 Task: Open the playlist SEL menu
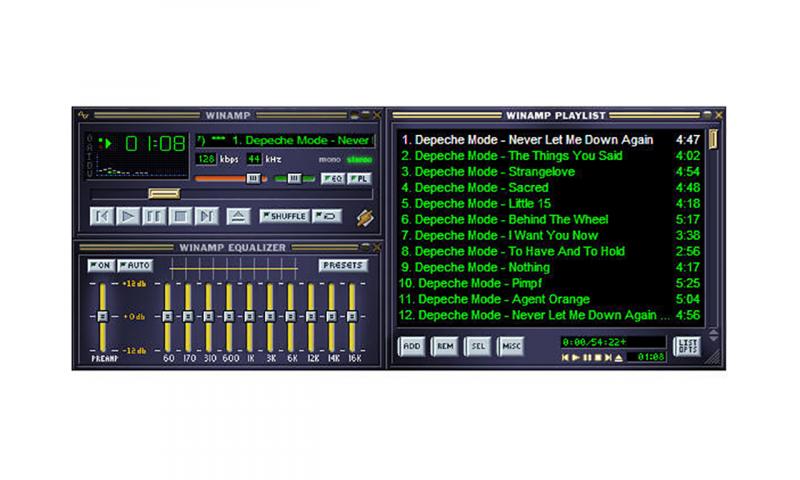click(478, 346)
